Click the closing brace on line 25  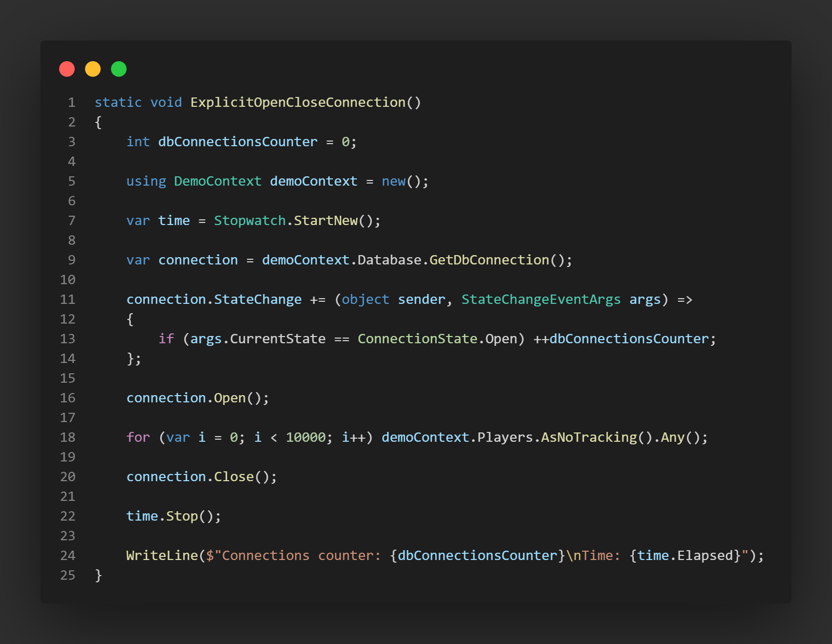pos(99,576)
